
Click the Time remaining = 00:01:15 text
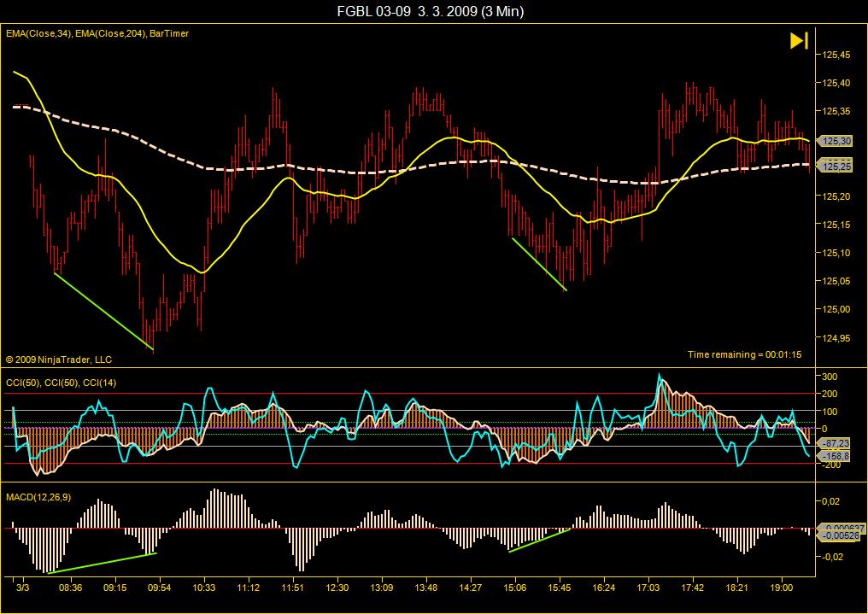click(x=744, y=354)
